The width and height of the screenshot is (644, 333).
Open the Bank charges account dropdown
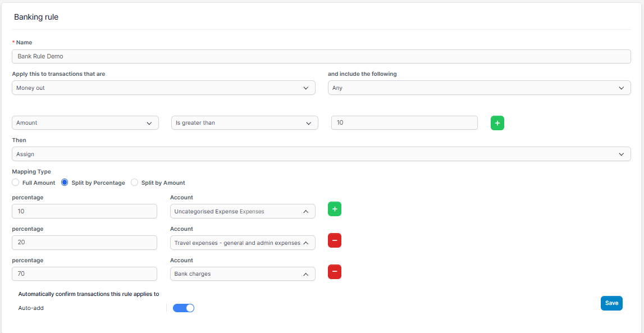[242, 274]
